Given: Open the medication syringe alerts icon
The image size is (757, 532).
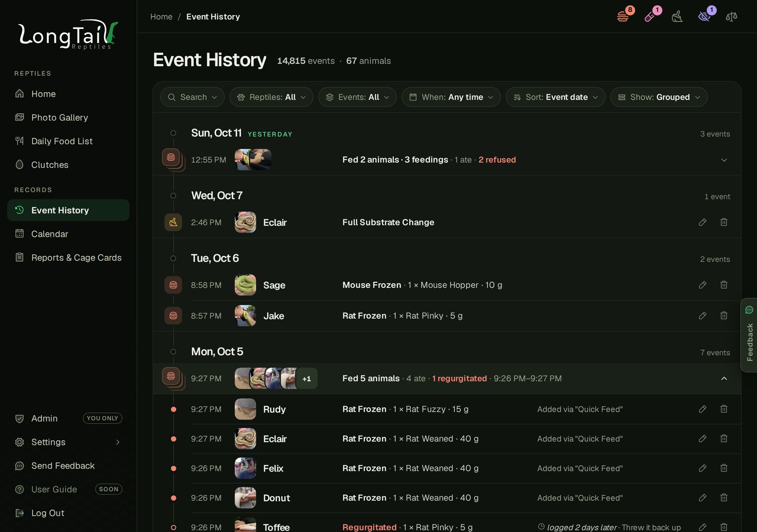Looking at the screenshot, I should (650, 17).
